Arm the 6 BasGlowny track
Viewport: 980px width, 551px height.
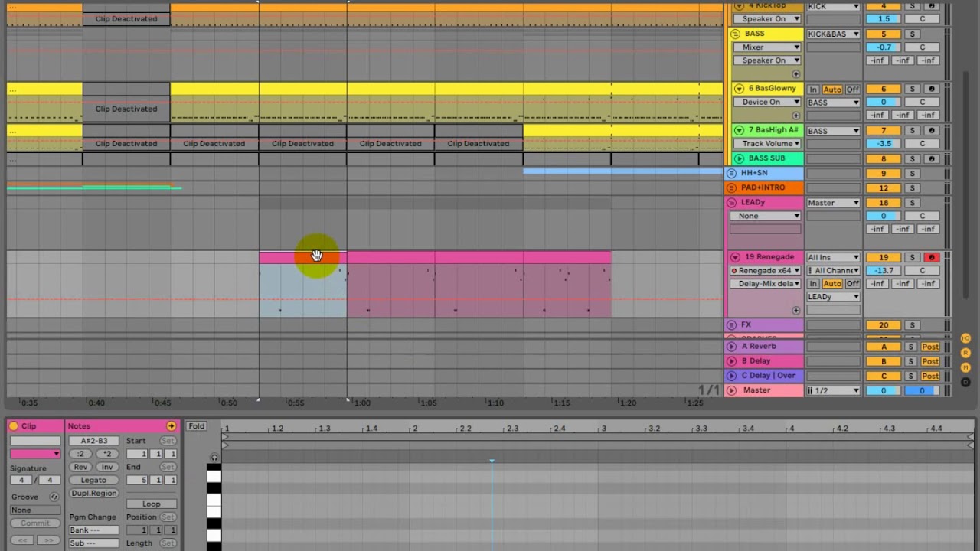coord(932,89)
